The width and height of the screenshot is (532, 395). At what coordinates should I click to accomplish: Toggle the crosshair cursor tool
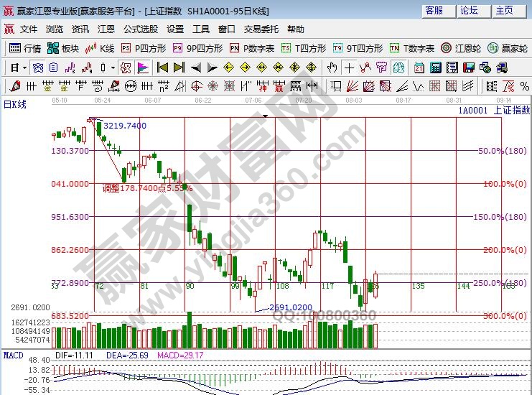[349, 68]
